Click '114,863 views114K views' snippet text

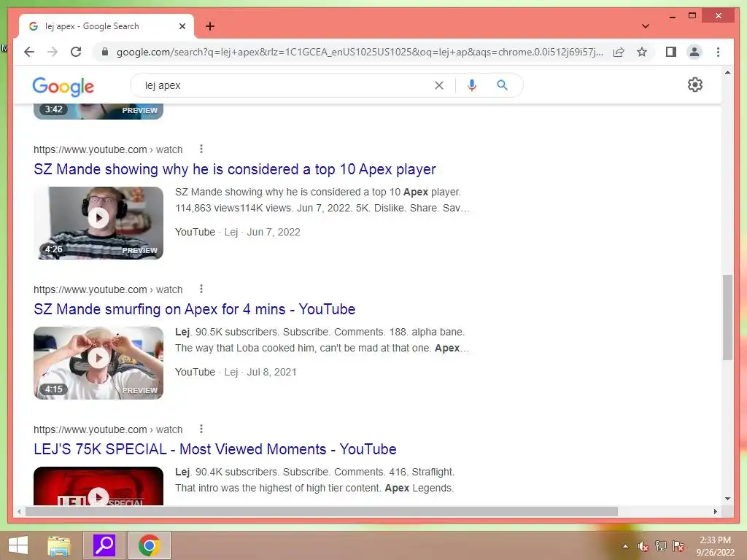(233, 208)
